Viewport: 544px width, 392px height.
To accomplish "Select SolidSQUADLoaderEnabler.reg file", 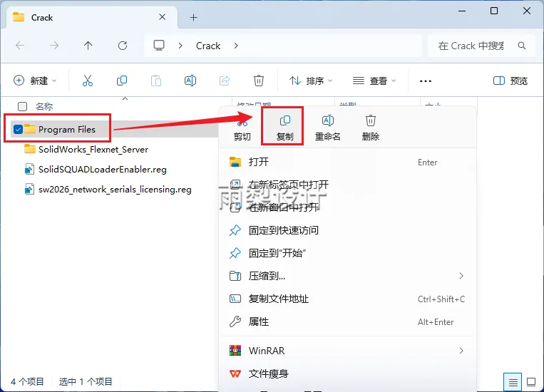I will click(x=96, y=170).
